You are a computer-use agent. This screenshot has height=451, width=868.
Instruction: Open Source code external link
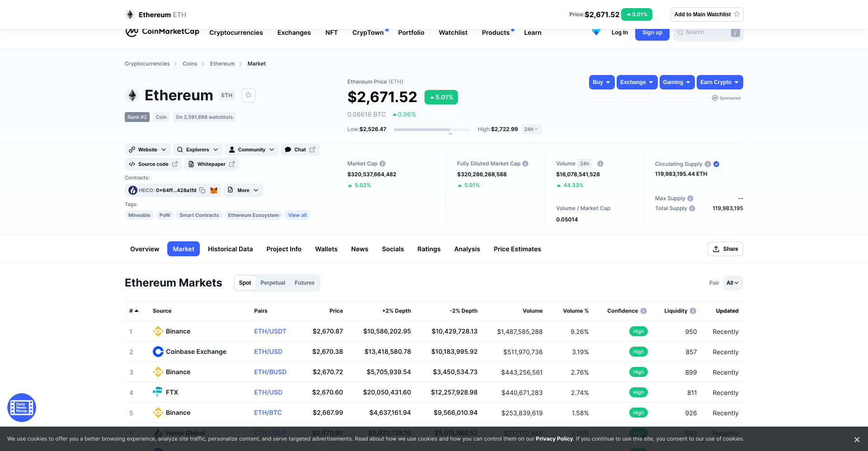(153, 164)
